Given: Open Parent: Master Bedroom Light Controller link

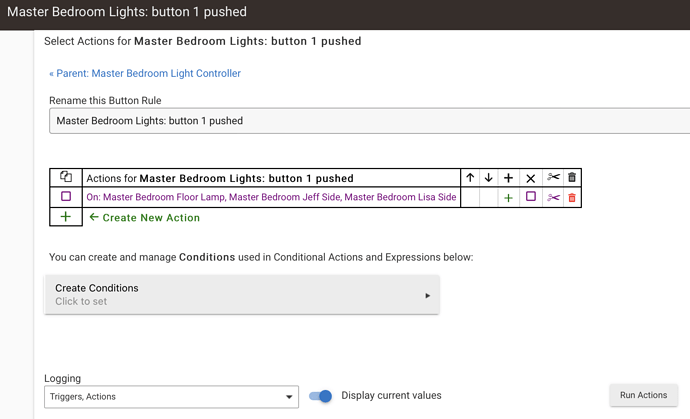Looking at the screenshot, I should pyautogui.click(x=145, y=73).
